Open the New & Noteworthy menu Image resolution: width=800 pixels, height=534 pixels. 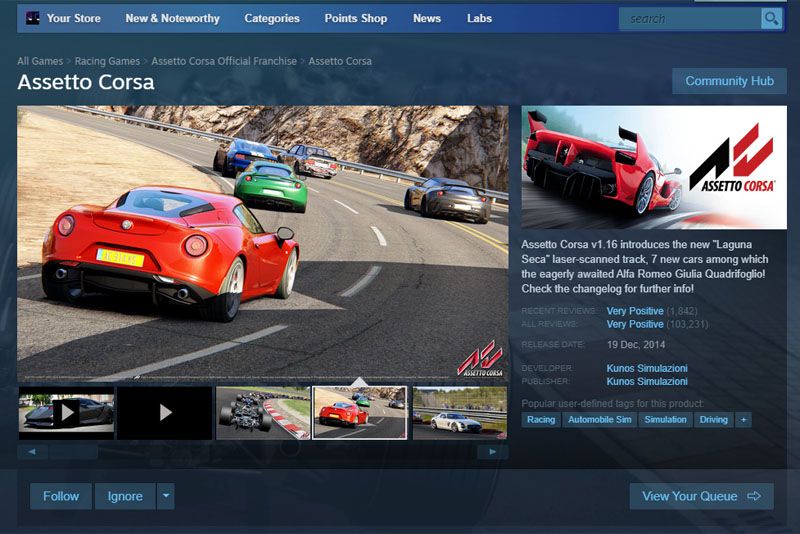pos(172,18)
